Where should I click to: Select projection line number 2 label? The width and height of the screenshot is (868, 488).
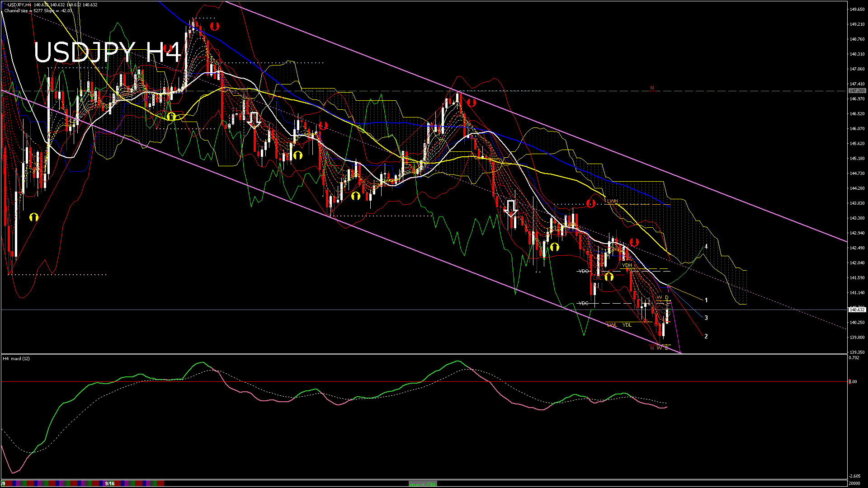(x=706, y=336)
